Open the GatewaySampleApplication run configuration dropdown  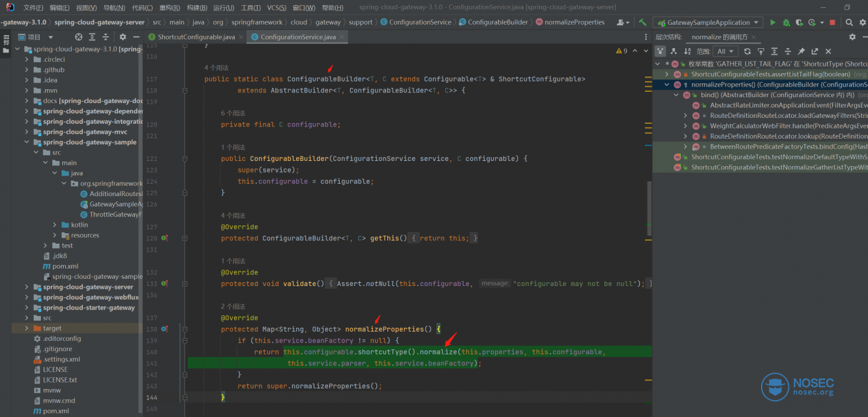(x=708, y=22)
